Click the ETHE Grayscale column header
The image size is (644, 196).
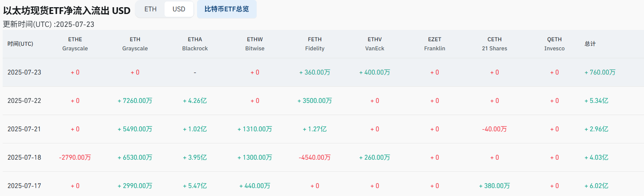click(75, 44)
